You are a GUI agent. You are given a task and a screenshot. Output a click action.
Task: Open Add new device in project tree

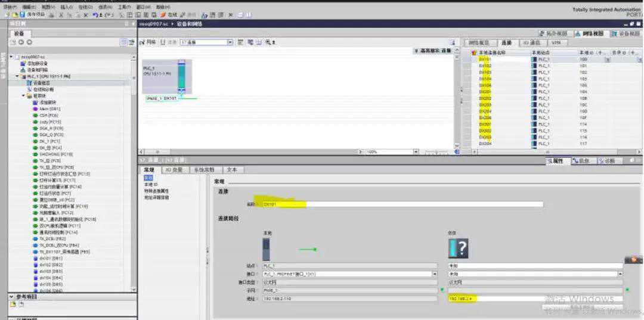coord(36,63)
